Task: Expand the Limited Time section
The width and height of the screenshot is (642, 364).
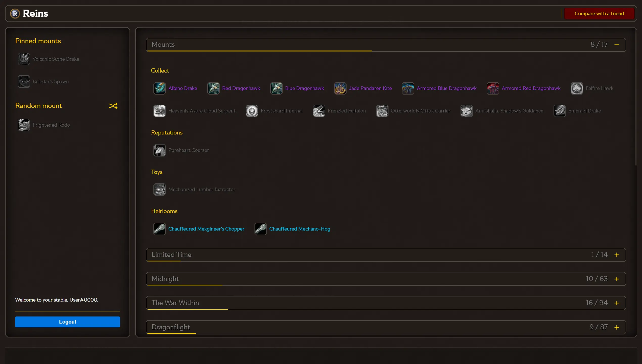Action: tap(617, 255)
